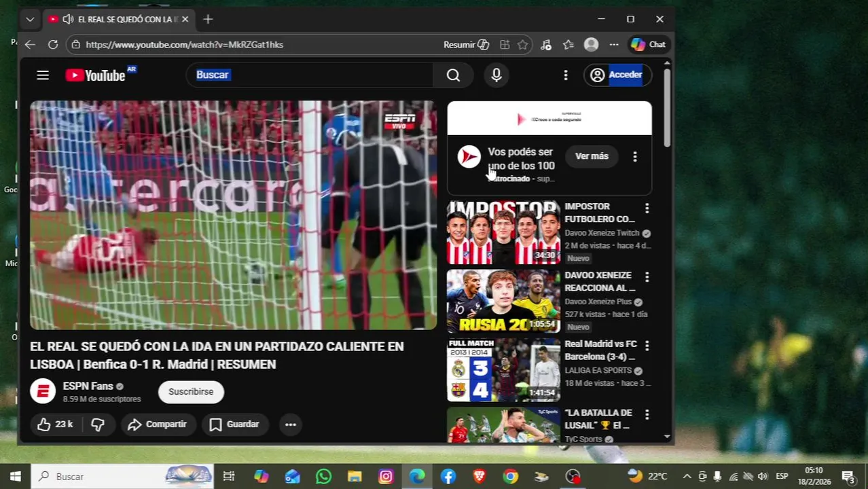Viewport: 868px width, 489px height.
Task: Open the LA BATALLA DE LUSAIL thumbnail
Action: pos(503,425)
